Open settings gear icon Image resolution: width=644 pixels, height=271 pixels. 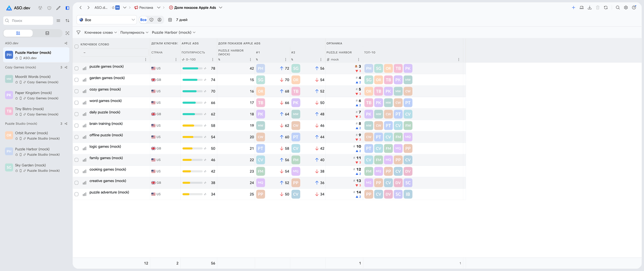click(x=626, y=8)
